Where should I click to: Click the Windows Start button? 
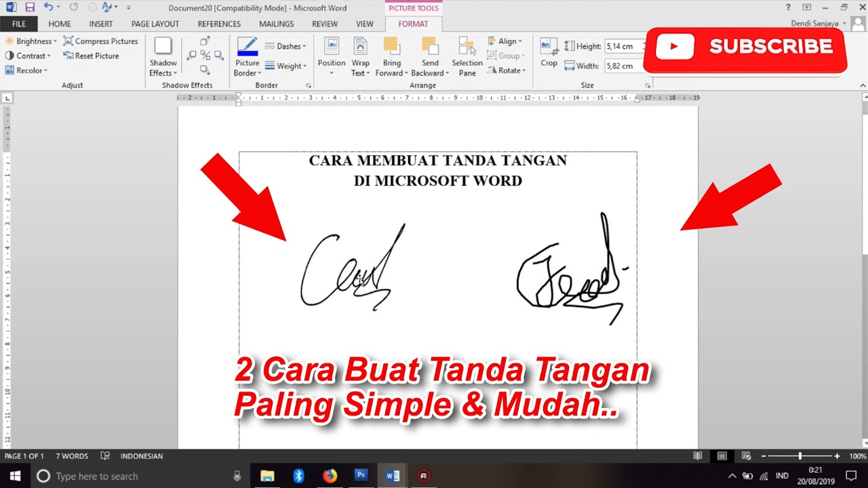14,476
